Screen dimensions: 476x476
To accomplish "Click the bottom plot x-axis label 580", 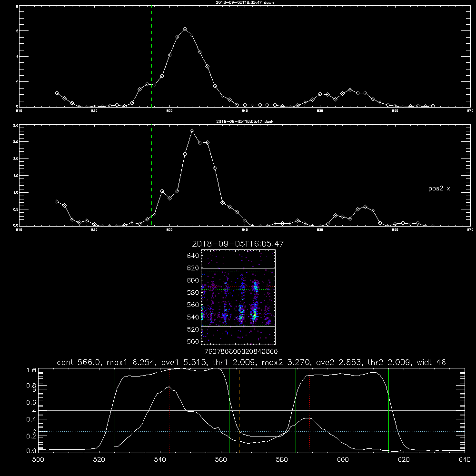I will pos(282,460).
